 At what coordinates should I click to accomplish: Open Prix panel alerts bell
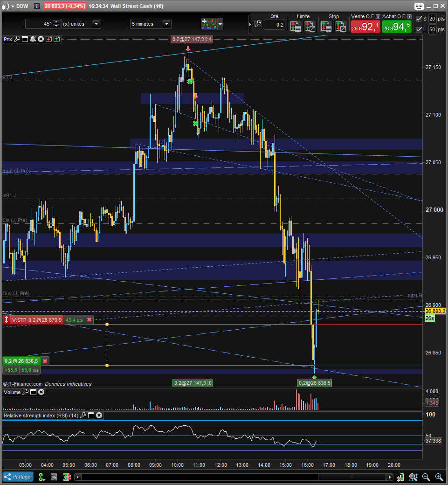(x=33, y=39)
